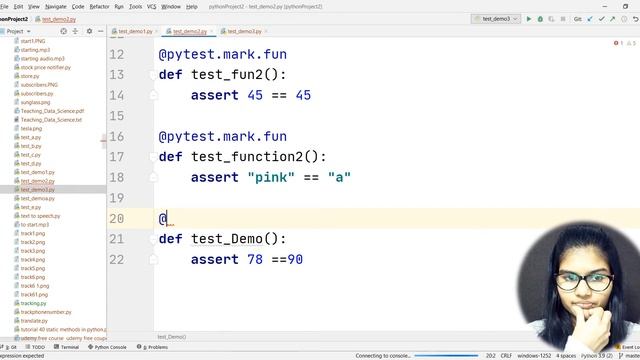Screen dimensions: 640x360
Task: Hide the Project tool window
Action: point(100,31)
